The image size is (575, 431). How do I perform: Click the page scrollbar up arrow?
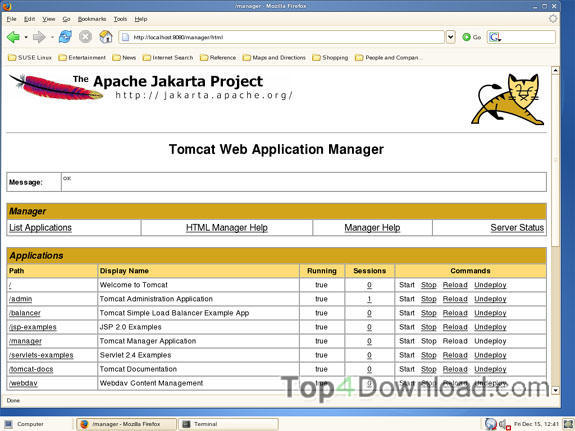coord(555,70)
